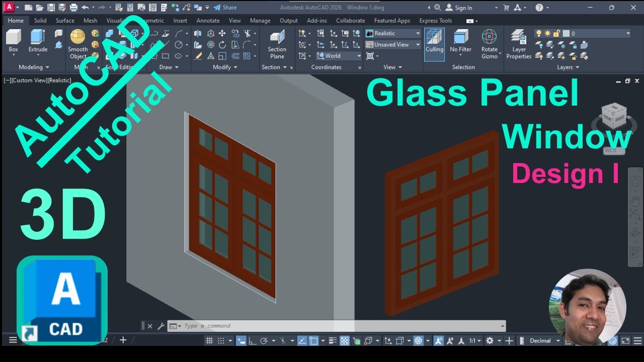Toggle drawing grid display in status bar

pos(209,341)
